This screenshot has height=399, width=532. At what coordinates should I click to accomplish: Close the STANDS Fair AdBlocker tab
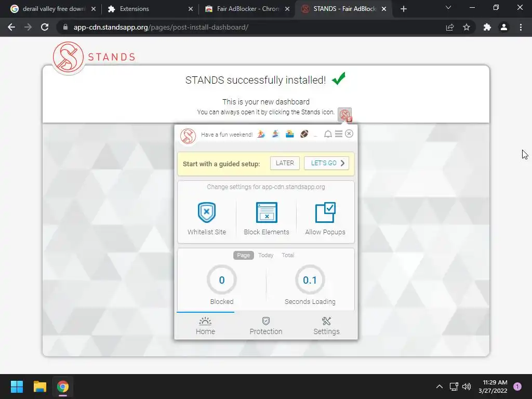coord(384,9)
